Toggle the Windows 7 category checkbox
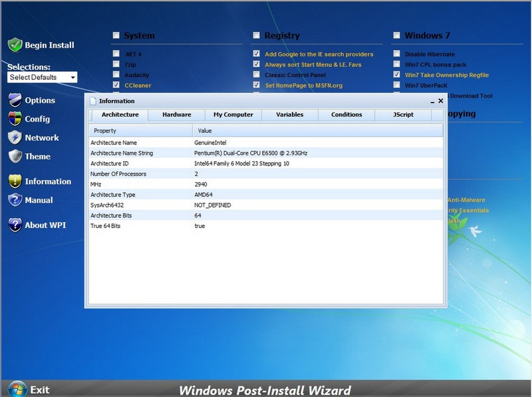The width and height of the screenshot is (532, 397). tap(396, 35)
